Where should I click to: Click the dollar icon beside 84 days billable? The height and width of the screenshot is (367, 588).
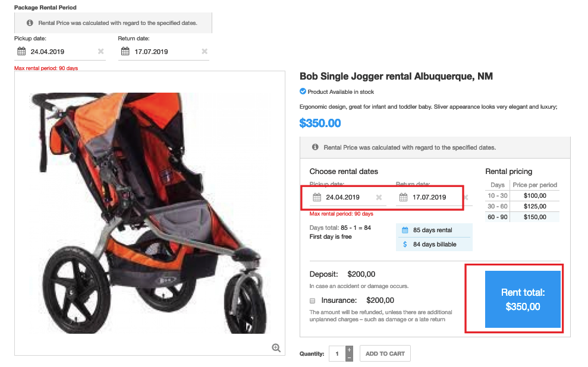(405, 244)
